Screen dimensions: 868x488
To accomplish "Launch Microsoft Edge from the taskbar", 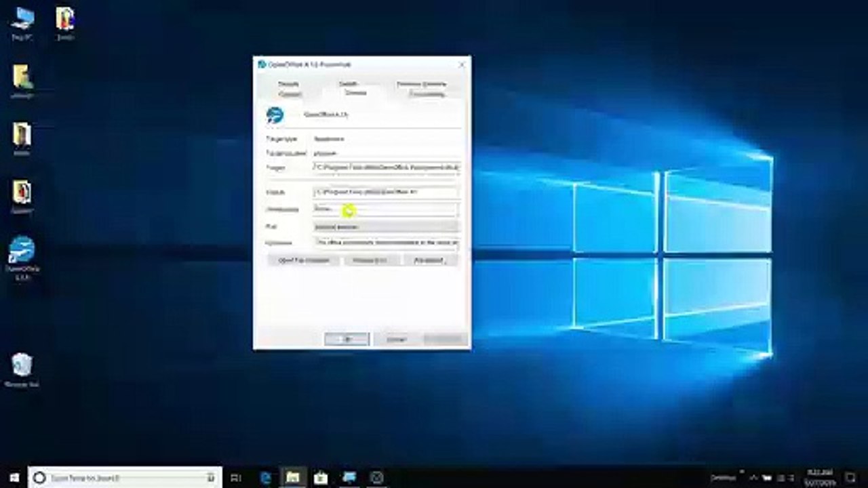I will [x=266, y=478].
